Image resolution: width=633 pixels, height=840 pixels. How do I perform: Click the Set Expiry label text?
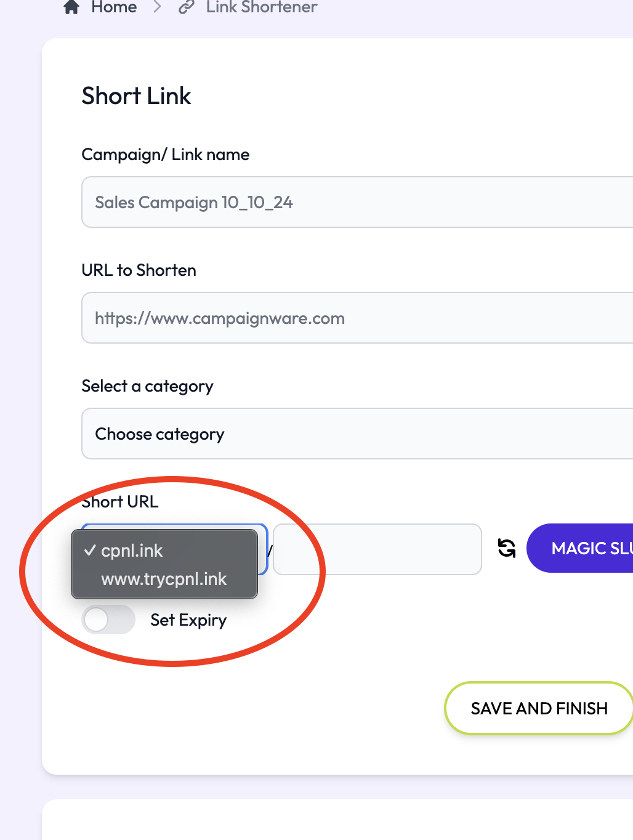188,620
